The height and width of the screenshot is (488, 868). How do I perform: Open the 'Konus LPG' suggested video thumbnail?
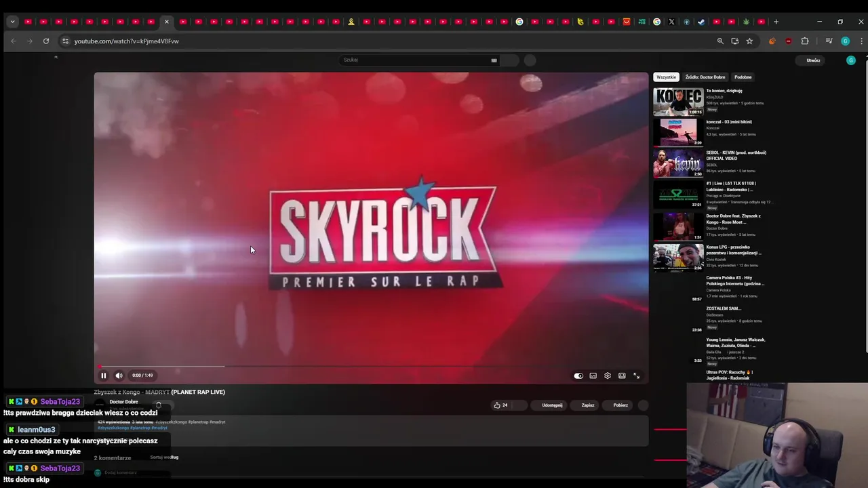click(x=678, y=258)
